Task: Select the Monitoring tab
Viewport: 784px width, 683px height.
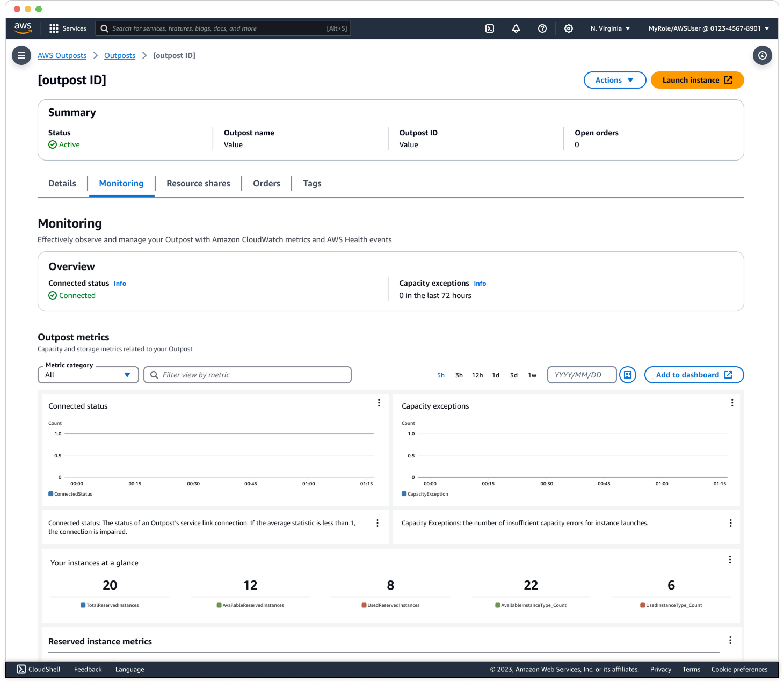Action: coord(121,184)
